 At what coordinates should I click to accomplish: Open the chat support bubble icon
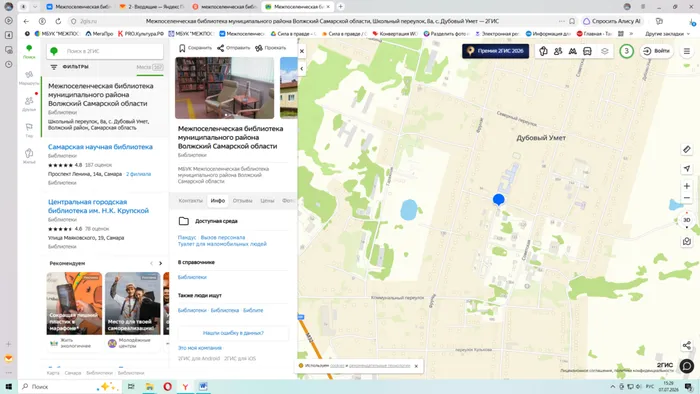point(687,366)
